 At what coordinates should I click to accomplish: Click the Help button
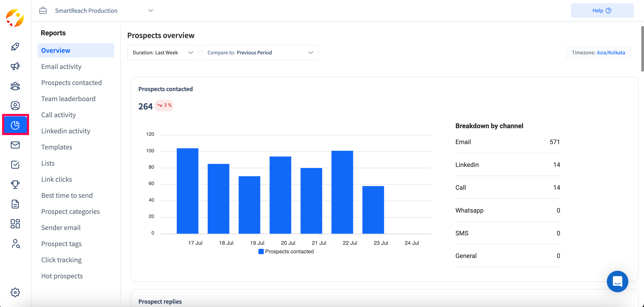602,11
